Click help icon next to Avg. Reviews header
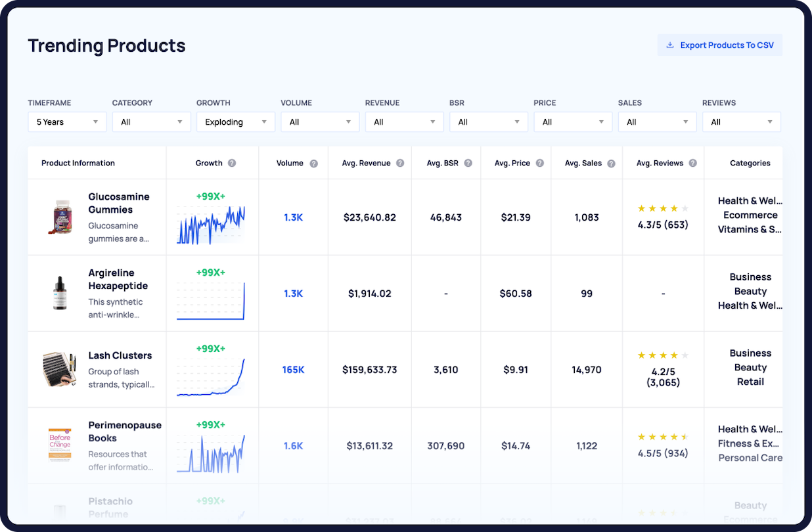Screen dimensions: 812x532 click(x=692, y=163)
